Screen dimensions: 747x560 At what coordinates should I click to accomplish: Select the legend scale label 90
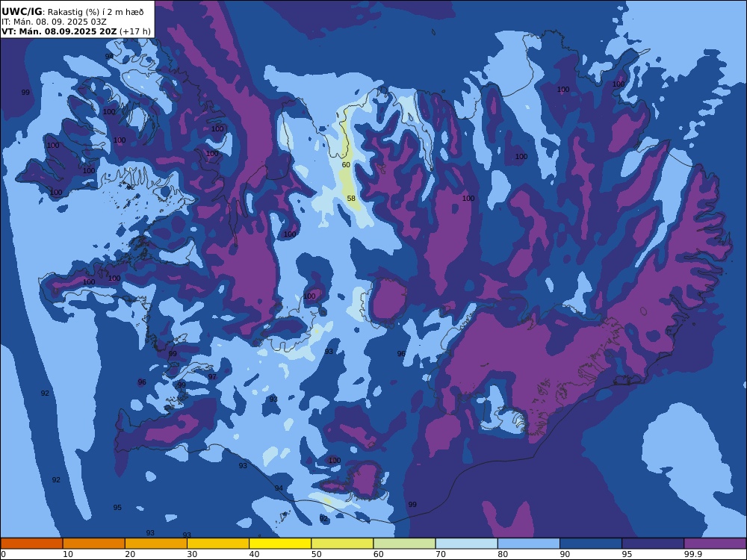pos(565,554)
